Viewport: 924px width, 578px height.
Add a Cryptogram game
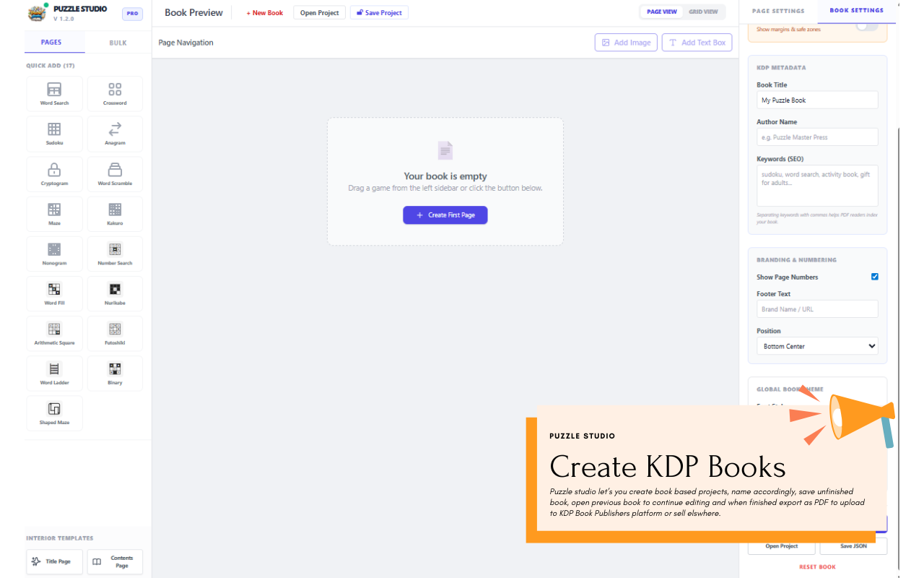(x=54, y=173)
